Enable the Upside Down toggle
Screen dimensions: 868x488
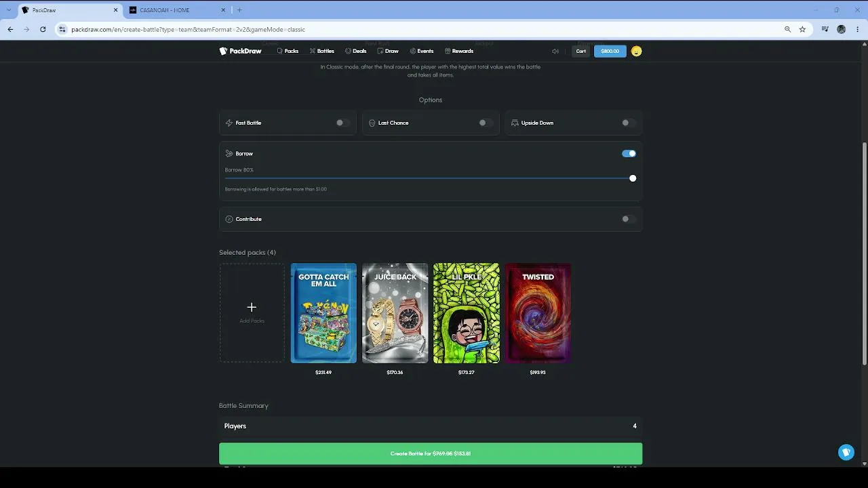coord(629,123)
